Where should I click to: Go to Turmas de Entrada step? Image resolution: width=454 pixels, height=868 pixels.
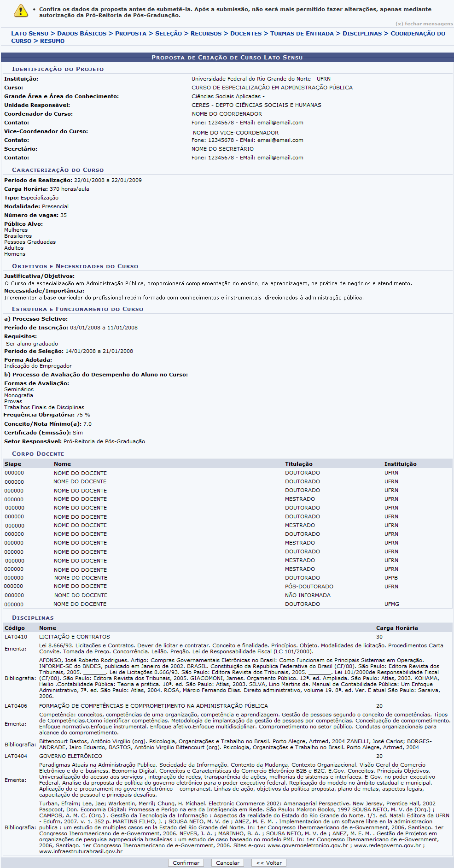tap(302, 34)
